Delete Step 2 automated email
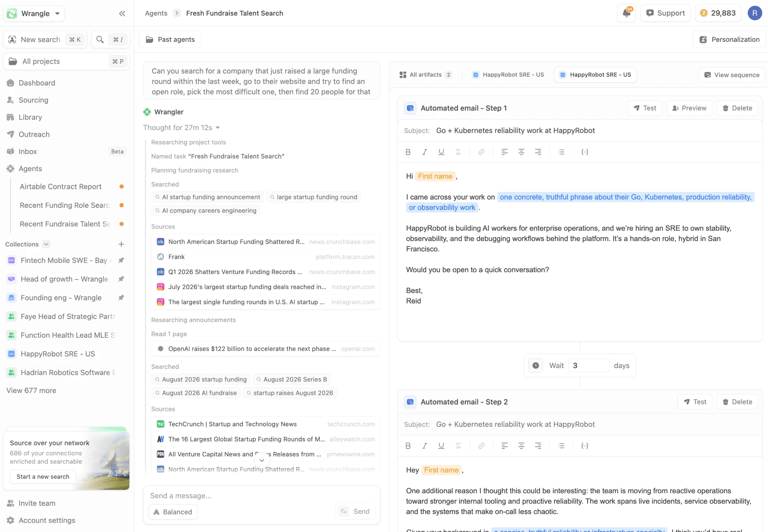768x532 pixels. click(737, 402)
